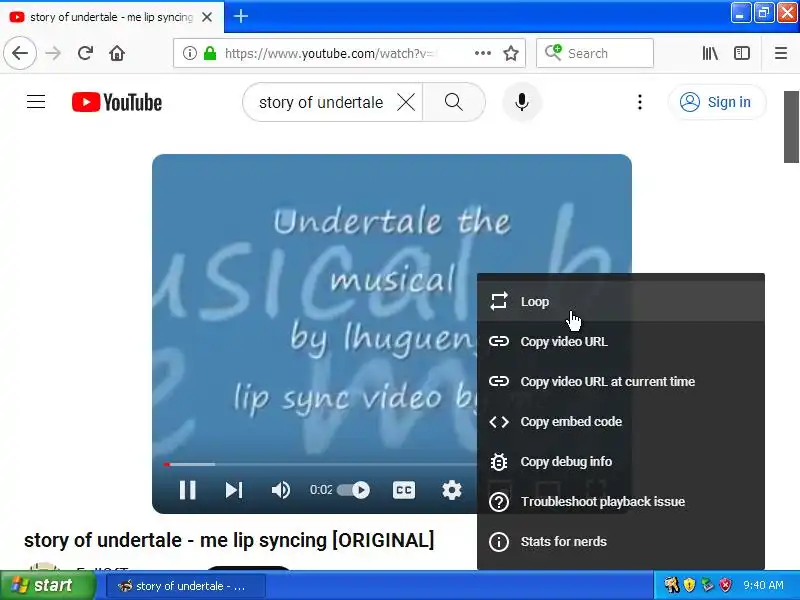
Task: Open the Firefox hamburger menu
Action: click(x=781, y=53)
